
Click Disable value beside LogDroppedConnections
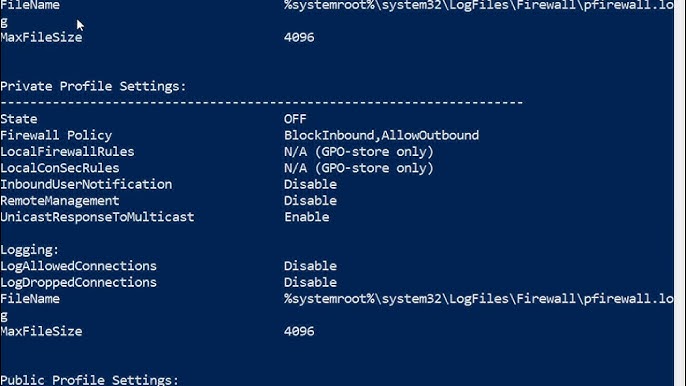pos(310,282)
